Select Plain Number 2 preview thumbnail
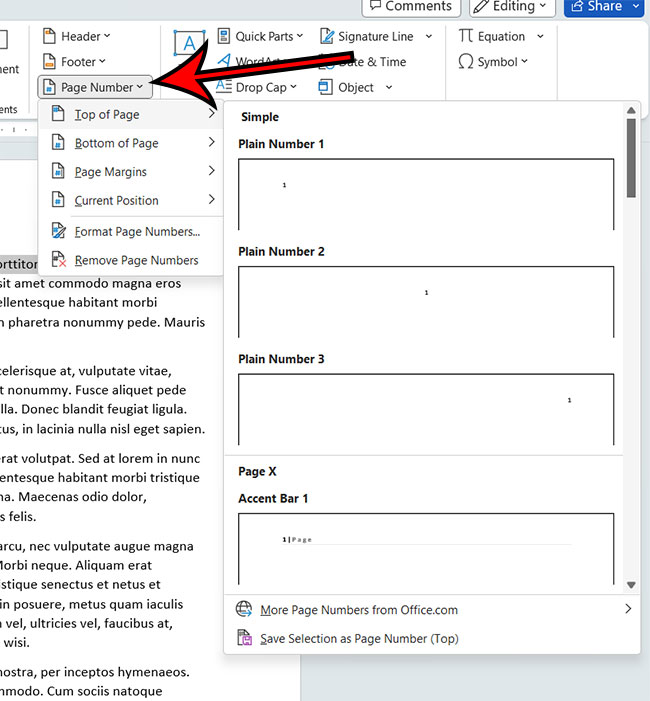The image size is (650, 701). 426,302
